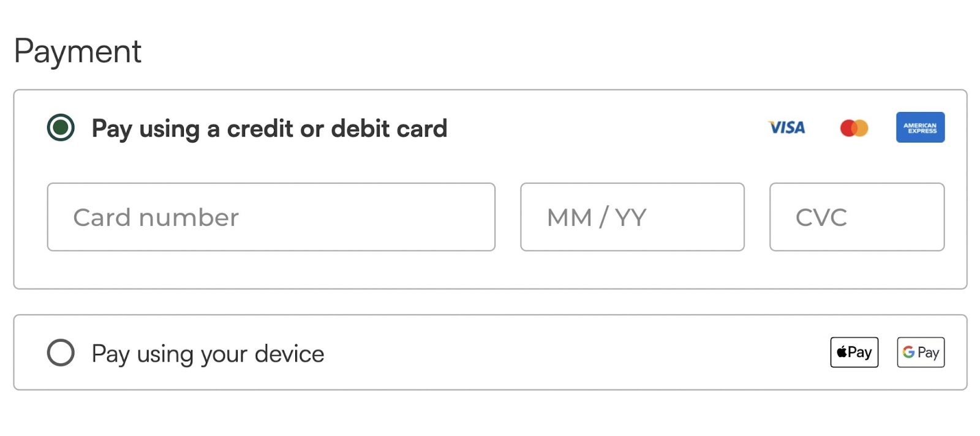This screenshot has width=980, height=436.
Task: Click the CVC field
Action: click(856, 217)
